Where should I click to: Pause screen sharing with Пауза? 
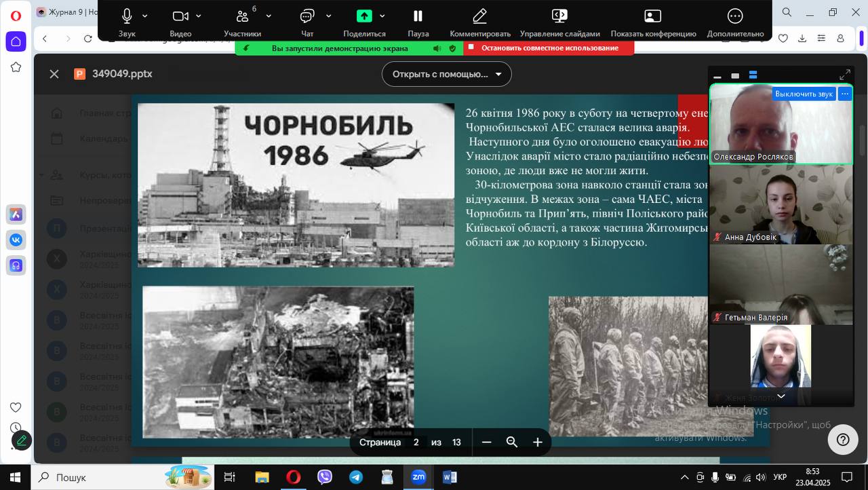pos(418,22)
